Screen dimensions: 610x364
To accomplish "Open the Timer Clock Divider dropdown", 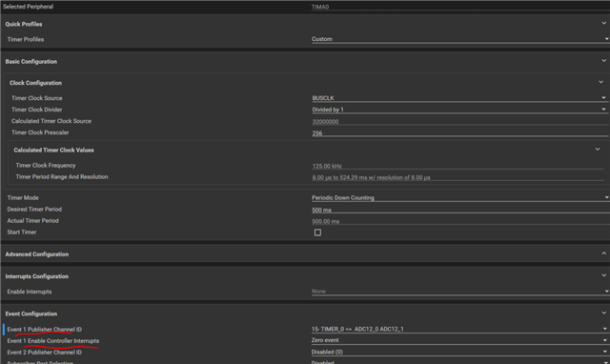I will [459, 110].
